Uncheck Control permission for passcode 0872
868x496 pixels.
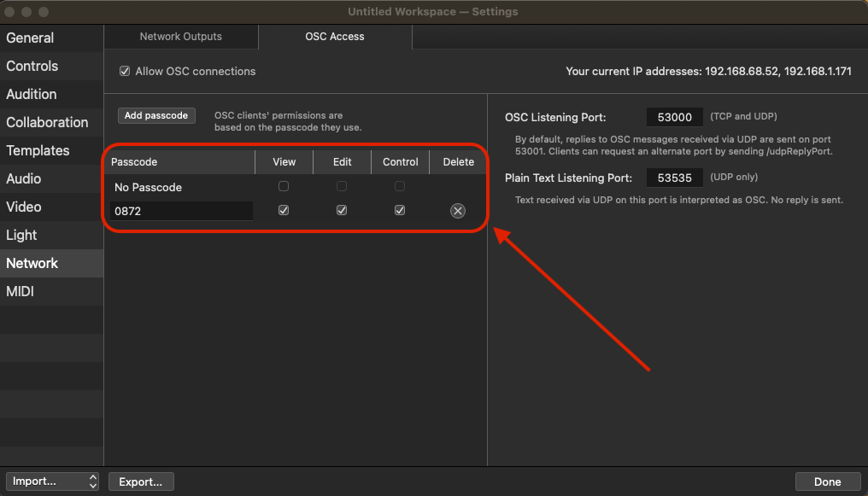(x=400, y=210)
